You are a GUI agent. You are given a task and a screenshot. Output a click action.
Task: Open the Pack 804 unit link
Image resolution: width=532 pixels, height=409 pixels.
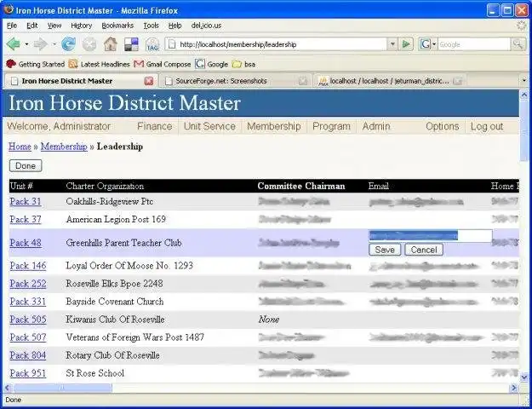28,355
